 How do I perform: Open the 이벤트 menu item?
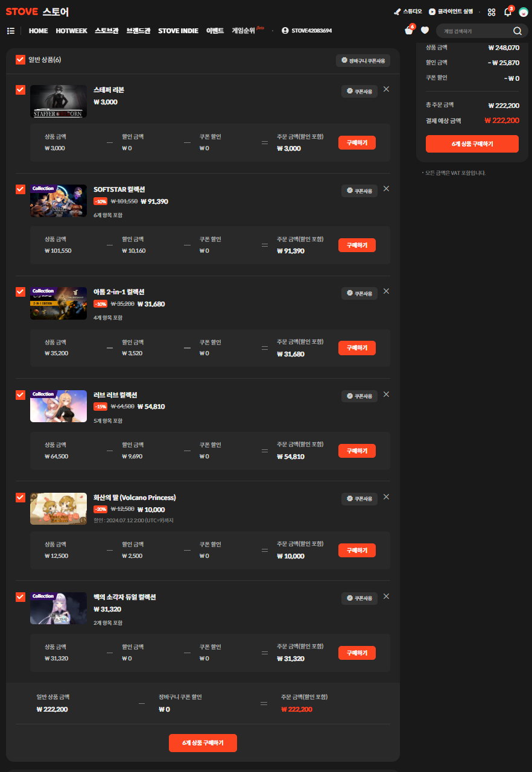coord(215,31)
